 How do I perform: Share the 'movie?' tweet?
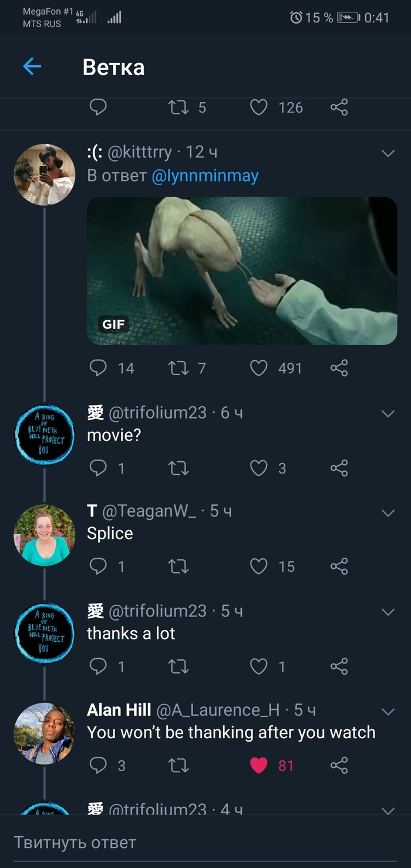[x=339, y=468]
